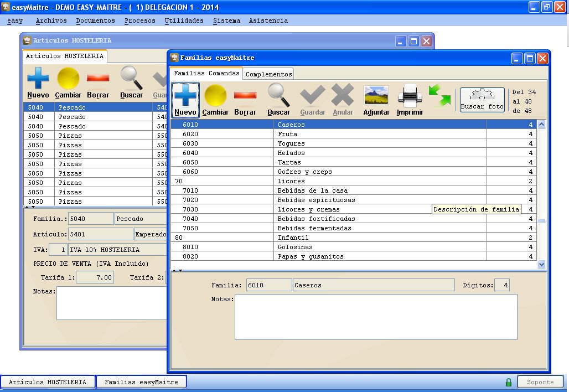Viewport: 569px width, 392px height.
Task: Click the Familias list scrollbar thumb
Action: point(541,221)
